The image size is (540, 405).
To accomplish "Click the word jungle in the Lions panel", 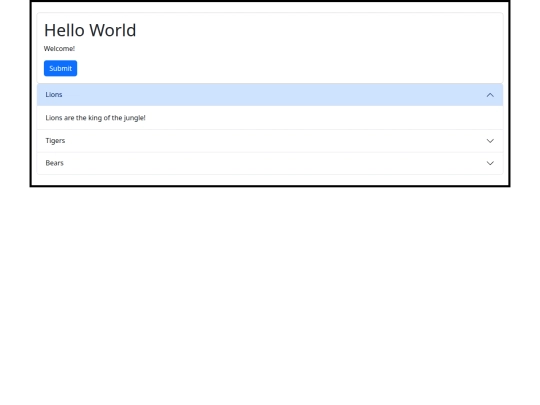I will click(x=134, y=118).
